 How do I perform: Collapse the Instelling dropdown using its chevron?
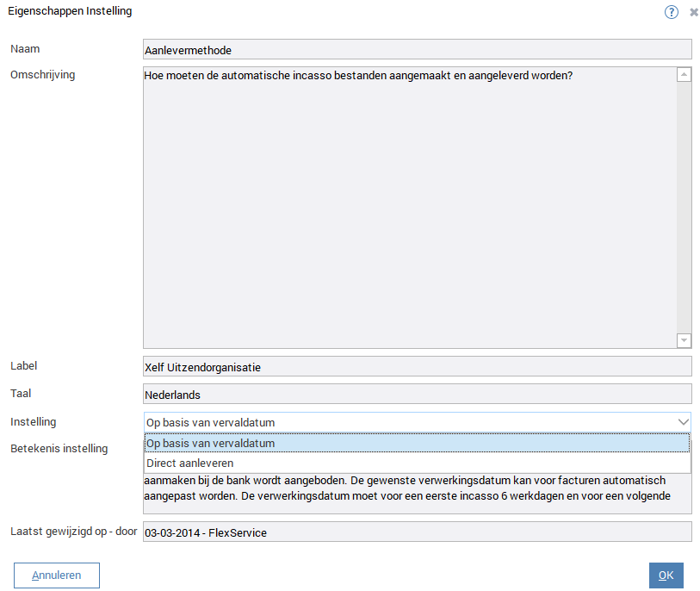[x=683, y=422]
